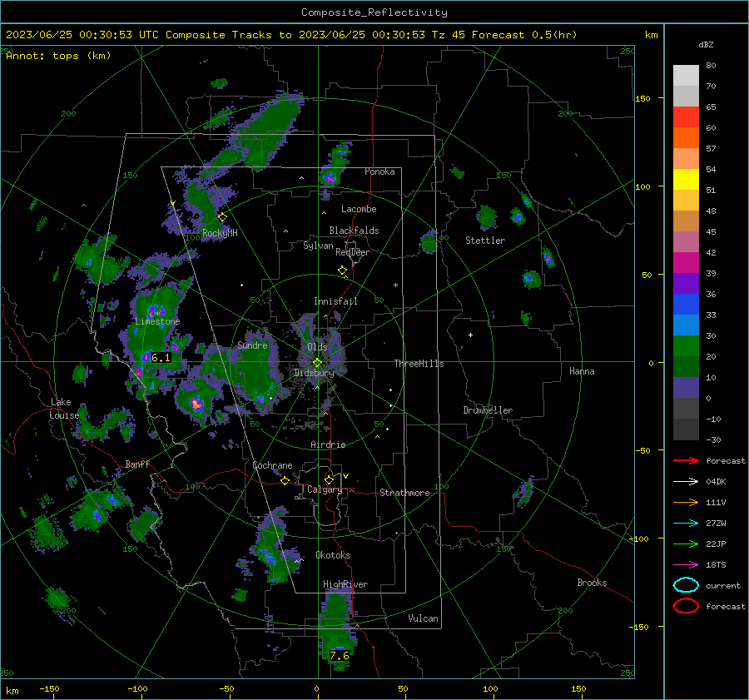Click the 18TS legend label
Image resolution: width=749 pixels, height=700 pixels.
(x=716, y=565)
